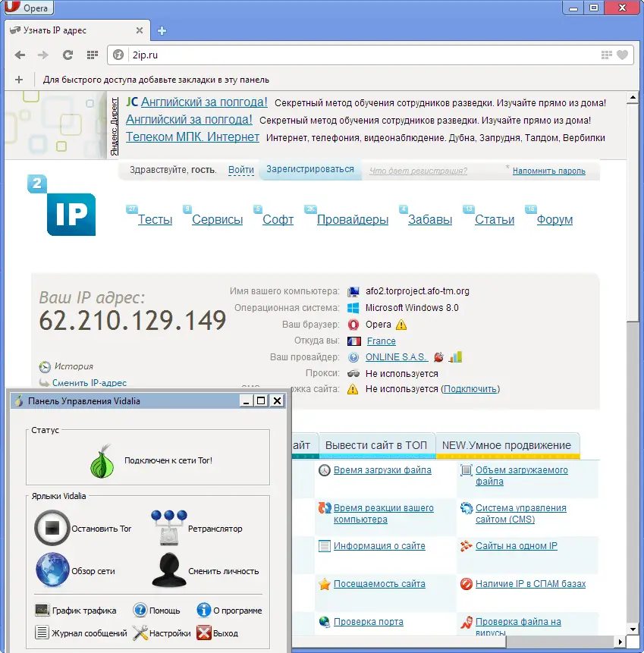Click the 2IP site logo
The height and width of the screenshot is (653, 644).
coord(61,206)
